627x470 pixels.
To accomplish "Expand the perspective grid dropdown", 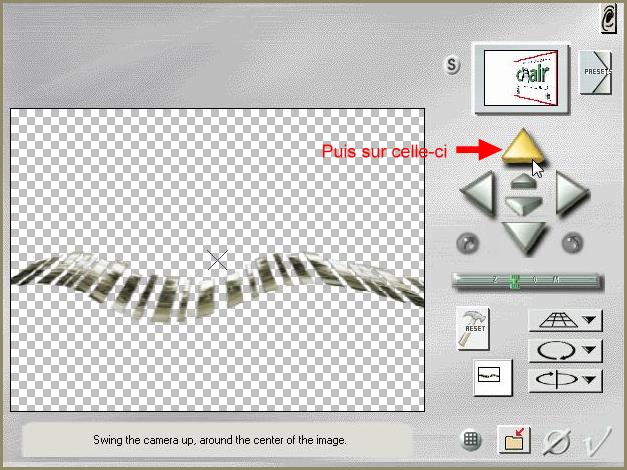I will pos(565,320).
